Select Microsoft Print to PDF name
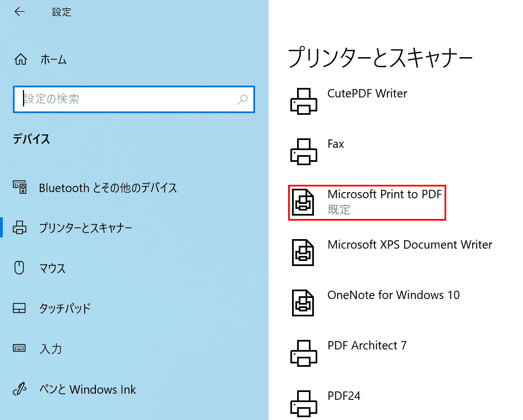 point(385,194)
